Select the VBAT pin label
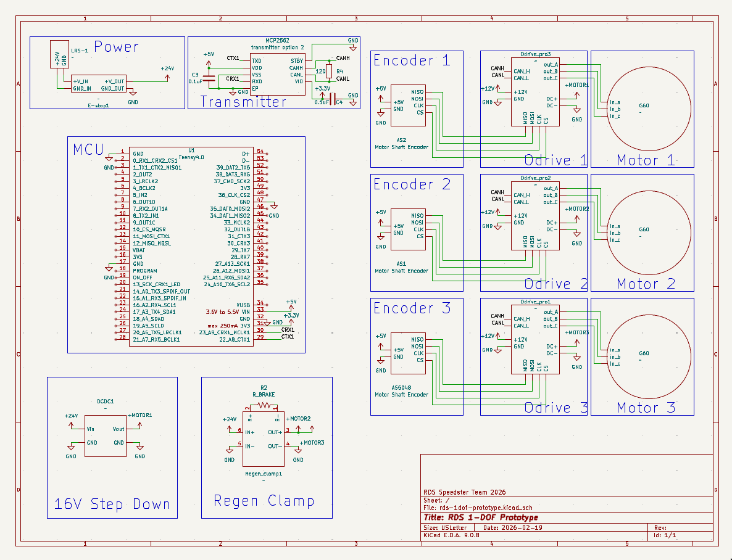The image size is (732, 560). click(139, 250)
